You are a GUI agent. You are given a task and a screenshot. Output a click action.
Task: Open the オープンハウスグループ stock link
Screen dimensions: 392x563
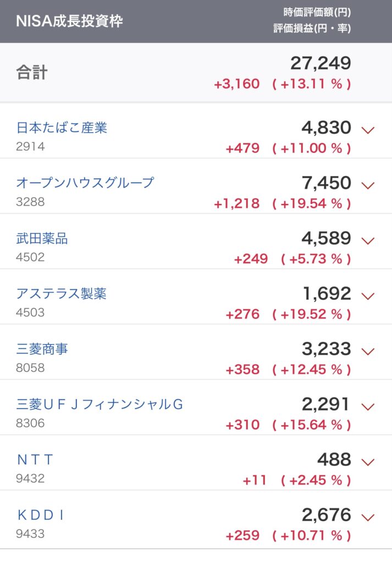(85, 183)
